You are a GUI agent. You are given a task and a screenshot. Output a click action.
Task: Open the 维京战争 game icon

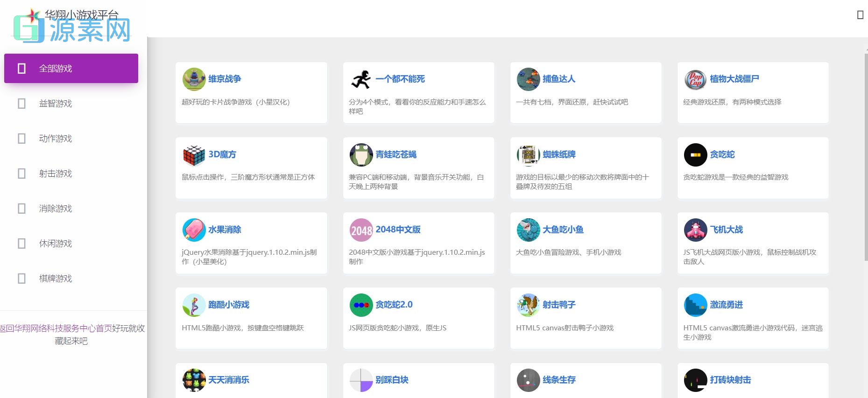tap(194, 79)
